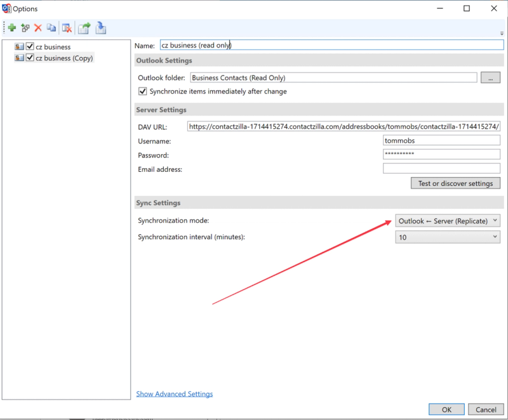Click contact card icon beside cz business (Copy)
This screenshot has width=508, height=420.
click(20, 58)
